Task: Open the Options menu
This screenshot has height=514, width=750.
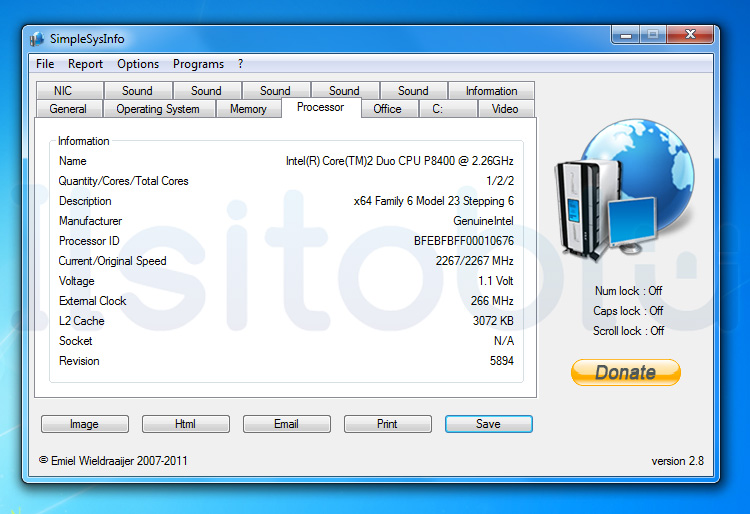Action: [138, 64]
